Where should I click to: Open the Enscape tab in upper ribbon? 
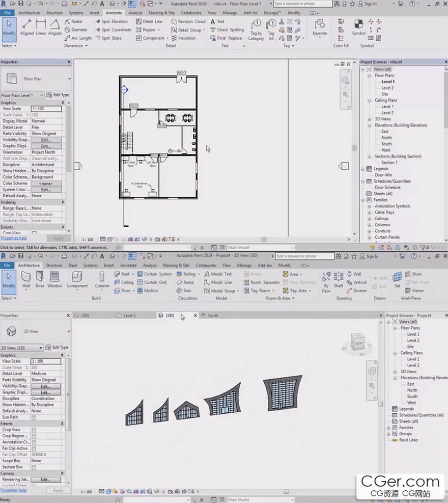pos(272,13)
